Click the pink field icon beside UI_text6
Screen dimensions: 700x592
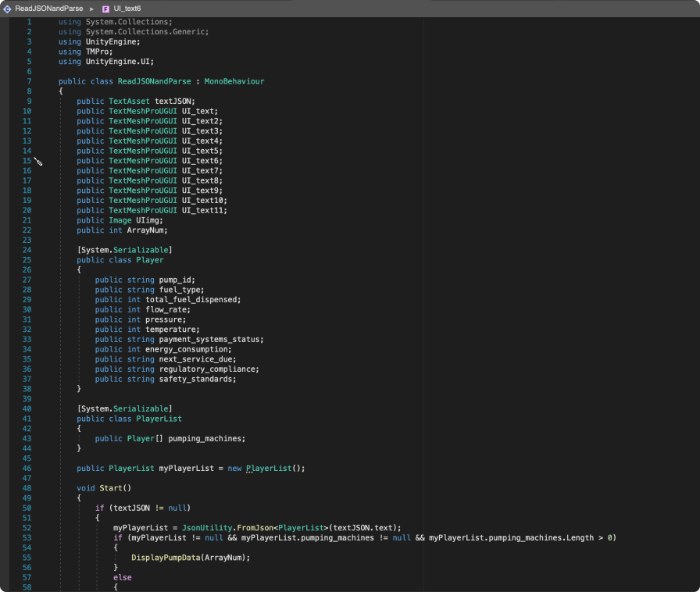(105, 8)
